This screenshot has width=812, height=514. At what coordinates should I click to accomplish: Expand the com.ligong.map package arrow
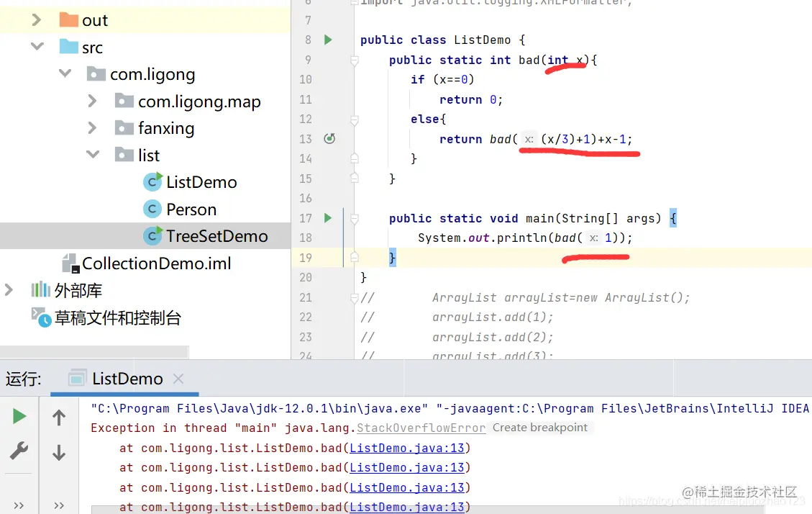click(92, 101)
